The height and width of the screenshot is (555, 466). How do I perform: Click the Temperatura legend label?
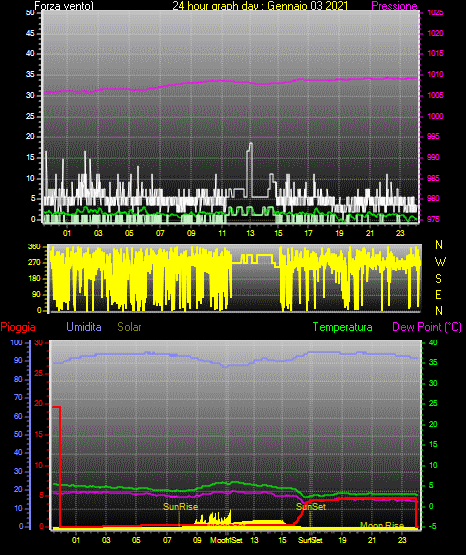(343, 327)
